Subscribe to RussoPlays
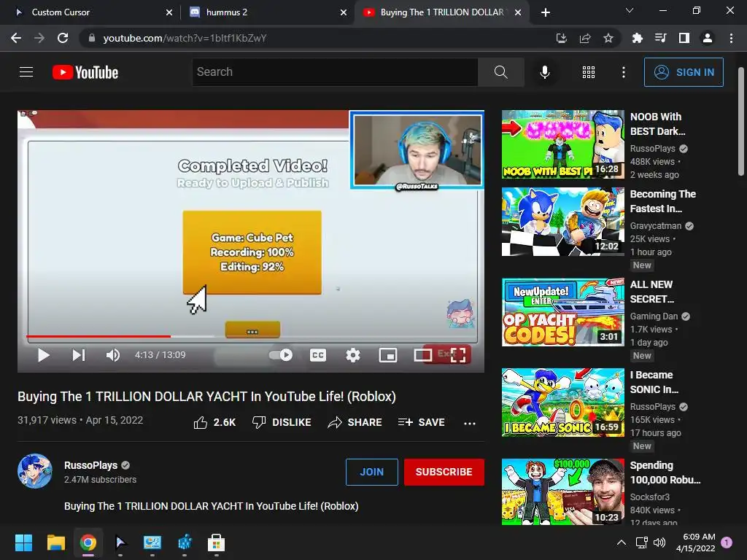Viewport: 747px width, 560px height. [444, 472]
